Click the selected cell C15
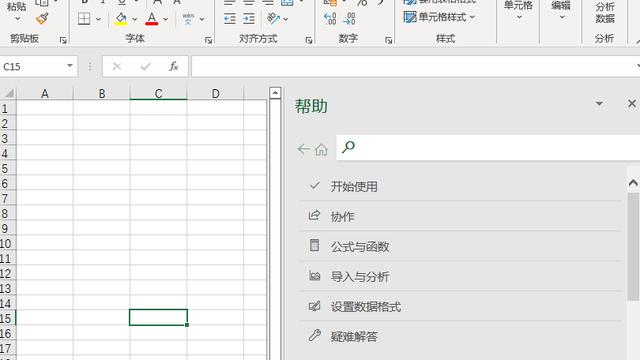Image resolution: width=640 pixels, height=360 pixels. (158, 318)
